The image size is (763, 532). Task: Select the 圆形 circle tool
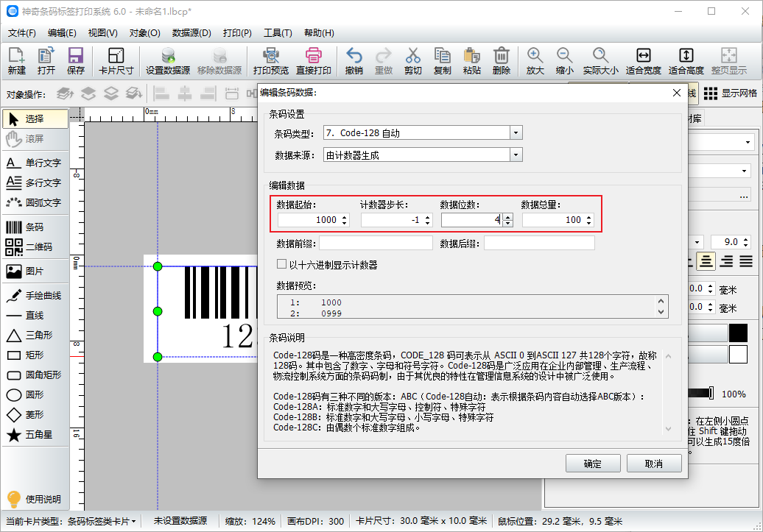click(35, 395)
